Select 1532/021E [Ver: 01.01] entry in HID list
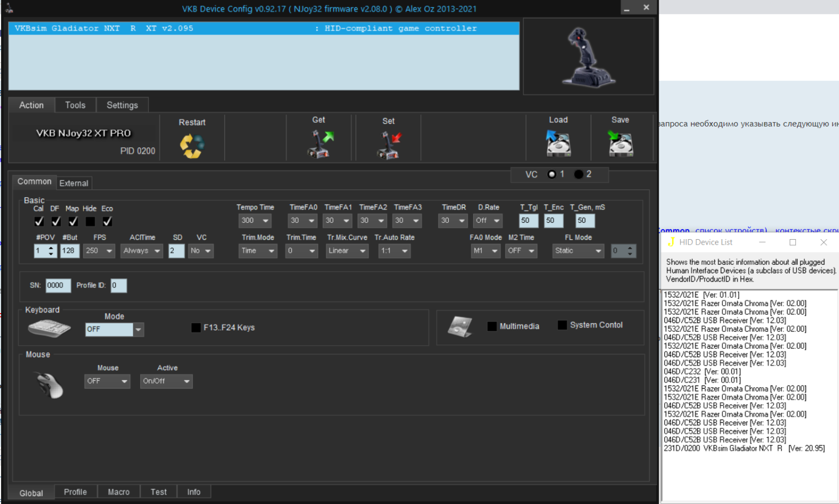The image size is (839, 504). (702, 295)
